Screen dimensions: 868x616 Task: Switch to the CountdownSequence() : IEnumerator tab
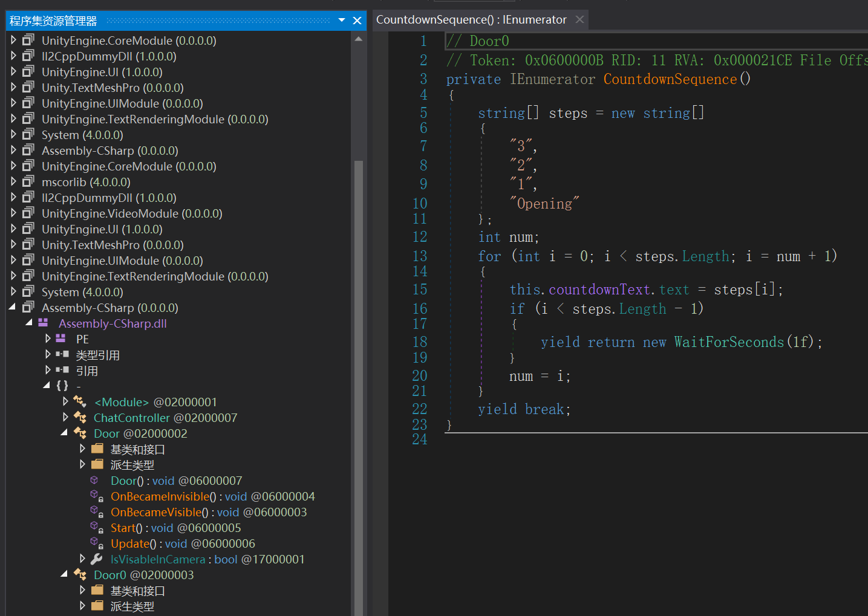[471, 20]
